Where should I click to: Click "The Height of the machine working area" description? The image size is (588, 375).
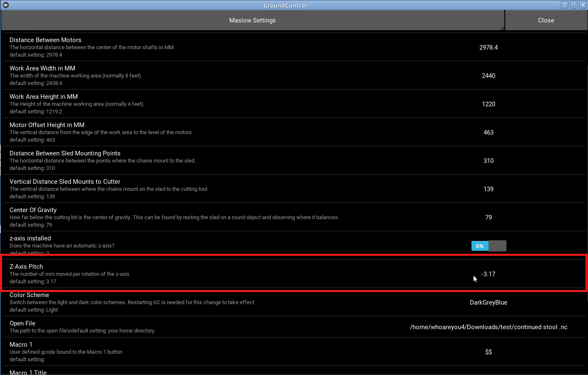coord(77,104)
